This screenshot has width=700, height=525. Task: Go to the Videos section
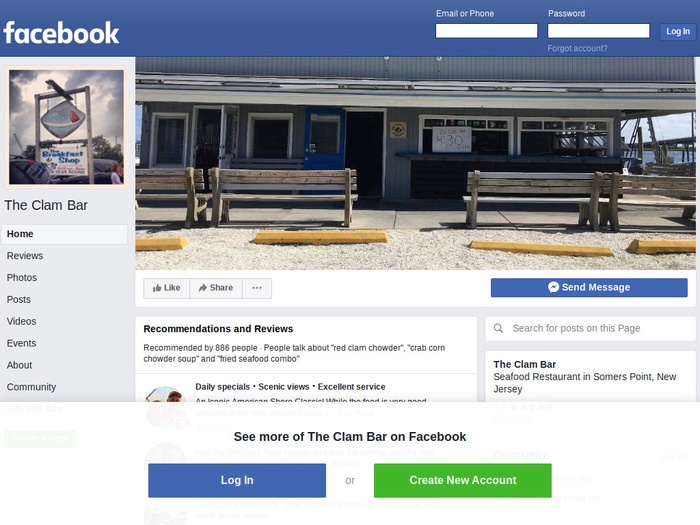click(x=21, y=321)
